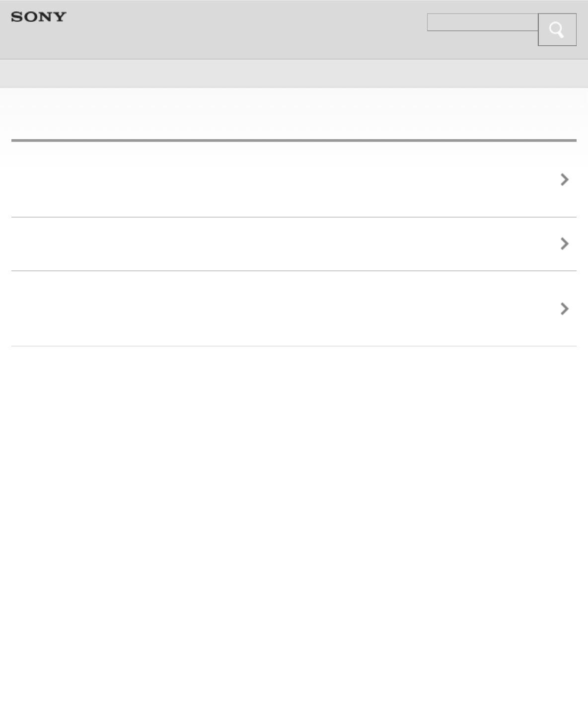Click the magnifying glass search icon
This screenshot has height=725, width=588.
tap(557, 30)
